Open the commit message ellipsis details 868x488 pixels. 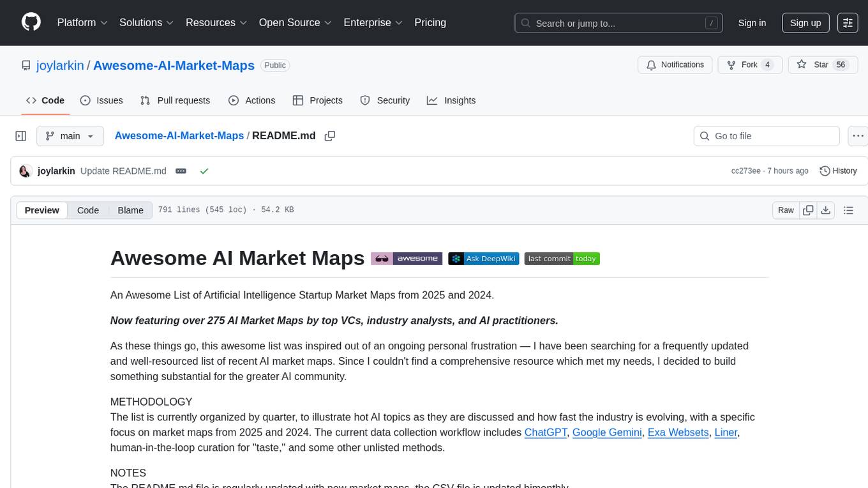181,171
